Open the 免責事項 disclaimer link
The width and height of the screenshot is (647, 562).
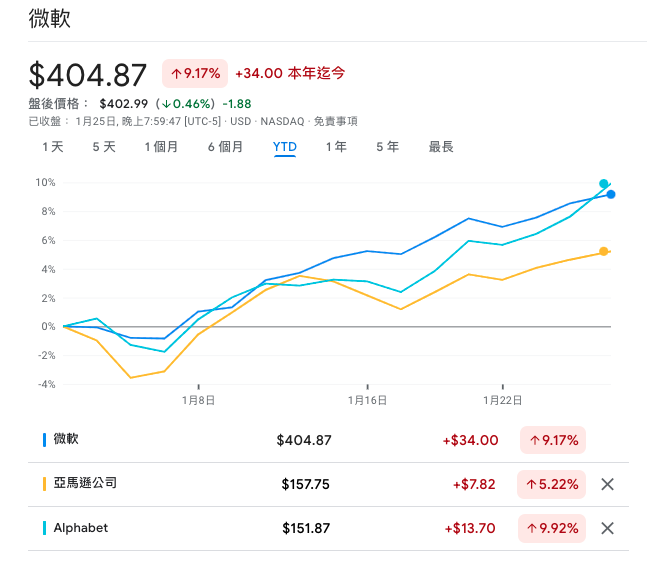point(335,121)
